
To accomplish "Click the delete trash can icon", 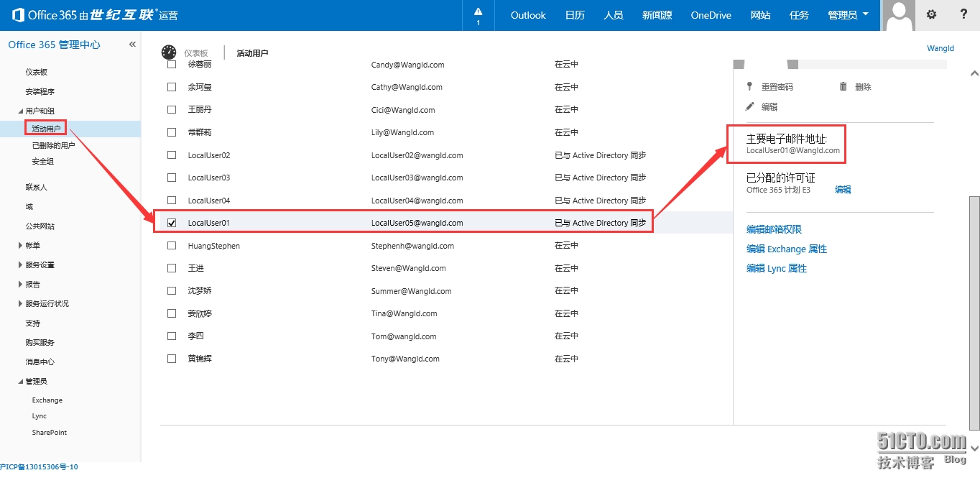I will pos(843,86).
